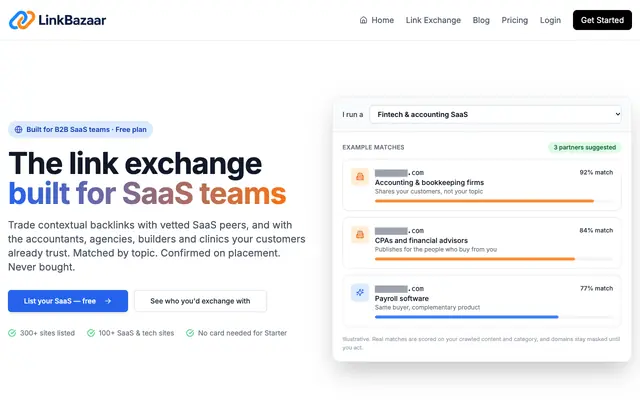This screenshot has width=640, height=400.
Task: Click the 'I run a' label
Action: point(353,115)
